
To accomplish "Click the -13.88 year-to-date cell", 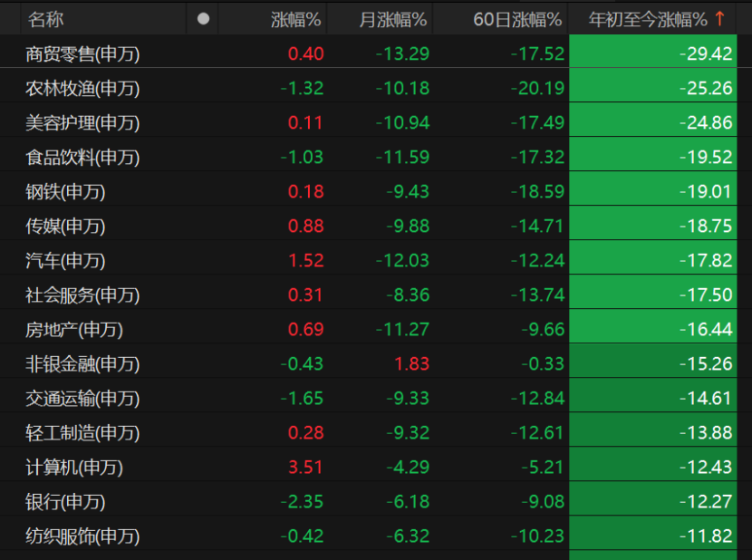I will click(652, 431).
